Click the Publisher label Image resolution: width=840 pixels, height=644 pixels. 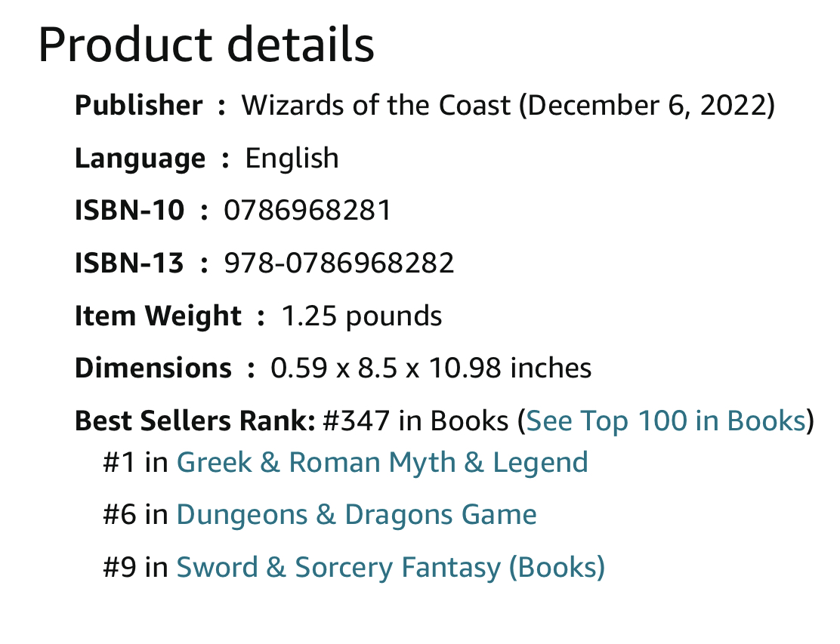pos(138,106)
